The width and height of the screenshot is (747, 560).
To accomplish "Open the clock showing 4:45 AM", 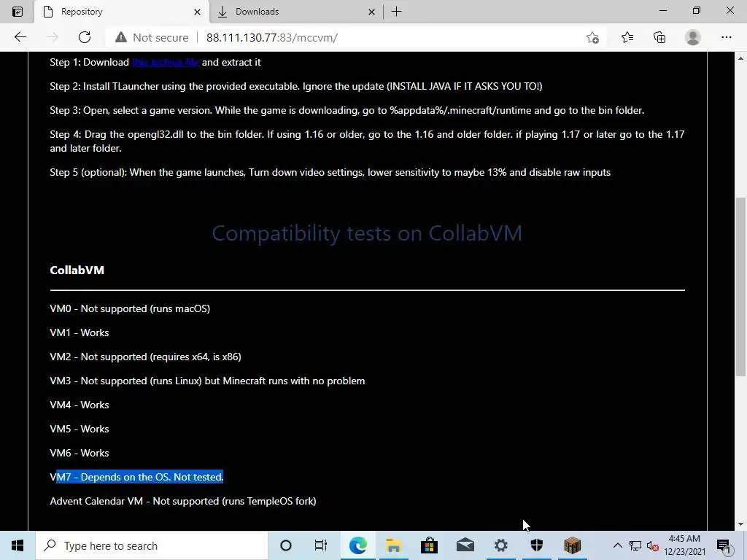I will pyautogui.click(x=684, y=545).
